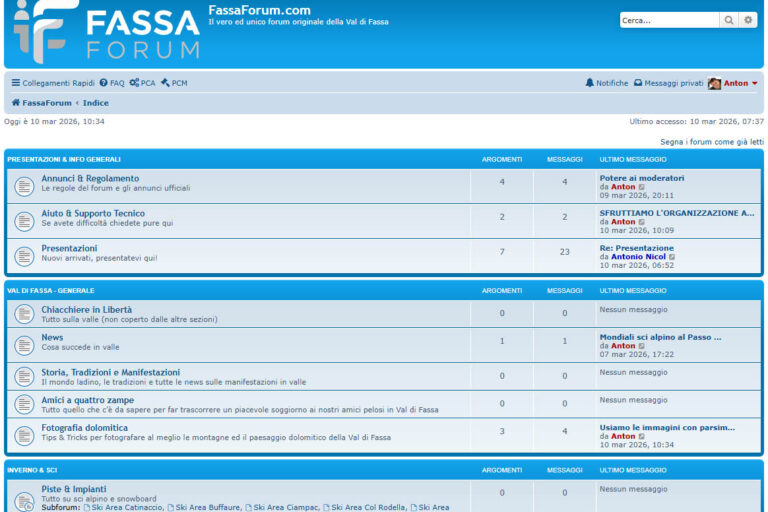Open advanced search gear icon

[x=748, y=20]
